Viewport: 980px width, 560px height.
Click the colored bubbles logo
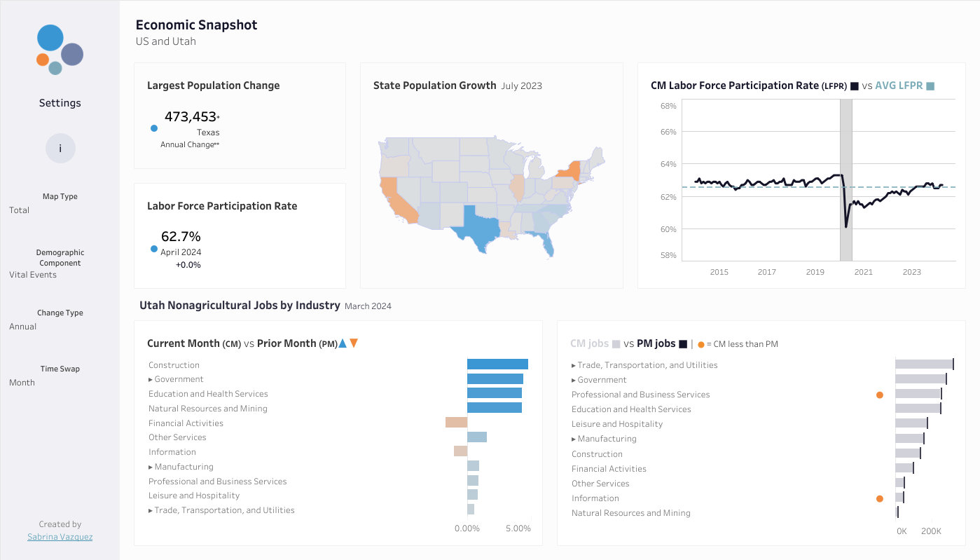(60, 50)
